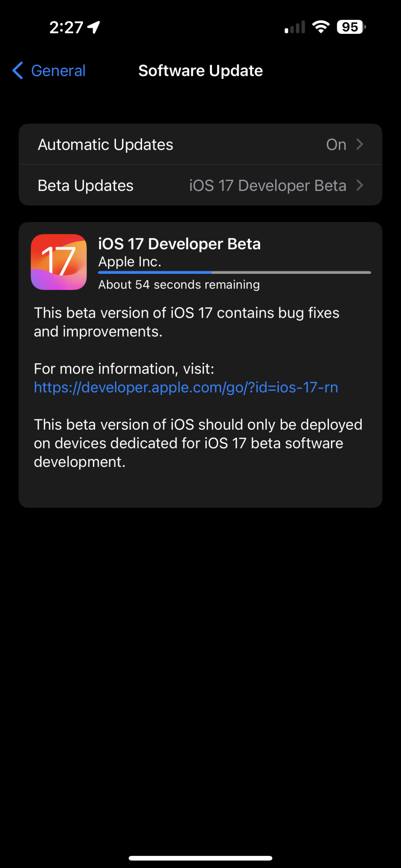Click the download progress bar
401x868 pixels.
(235, 273)
